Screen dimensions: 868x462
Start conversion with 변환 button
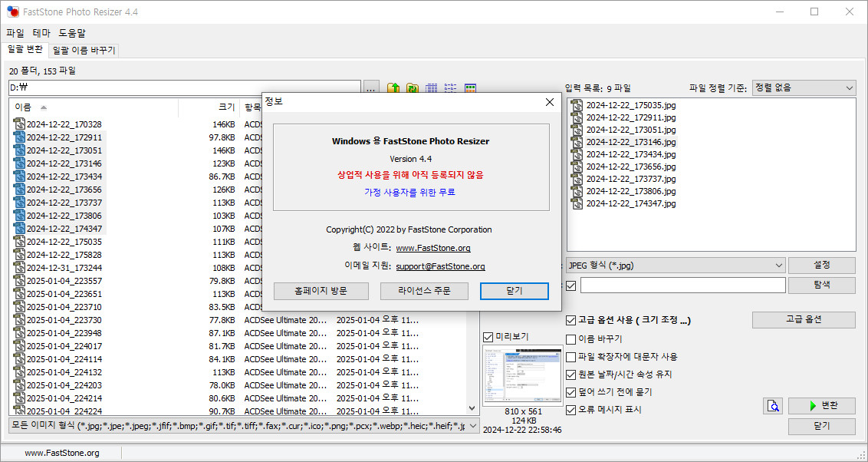tap(822, 405)
